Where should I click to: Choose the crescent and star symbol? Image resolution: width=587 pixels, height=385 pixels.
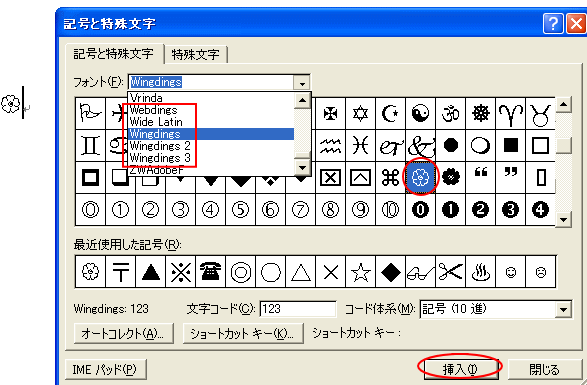tap(390, 113)
